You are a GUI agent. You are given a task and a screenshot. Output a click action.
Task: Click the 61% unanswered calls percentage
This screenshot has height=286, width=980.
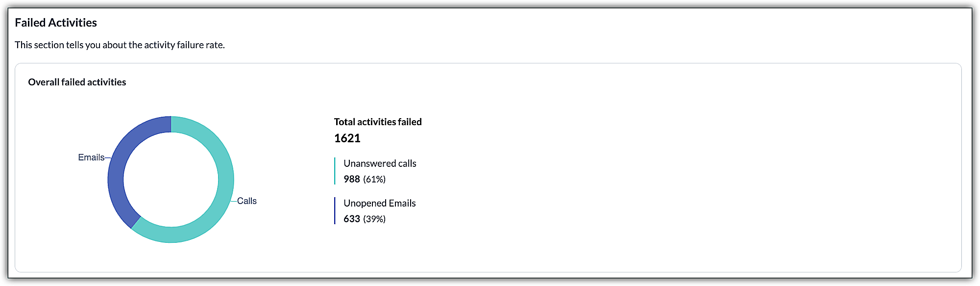point(375,180)
